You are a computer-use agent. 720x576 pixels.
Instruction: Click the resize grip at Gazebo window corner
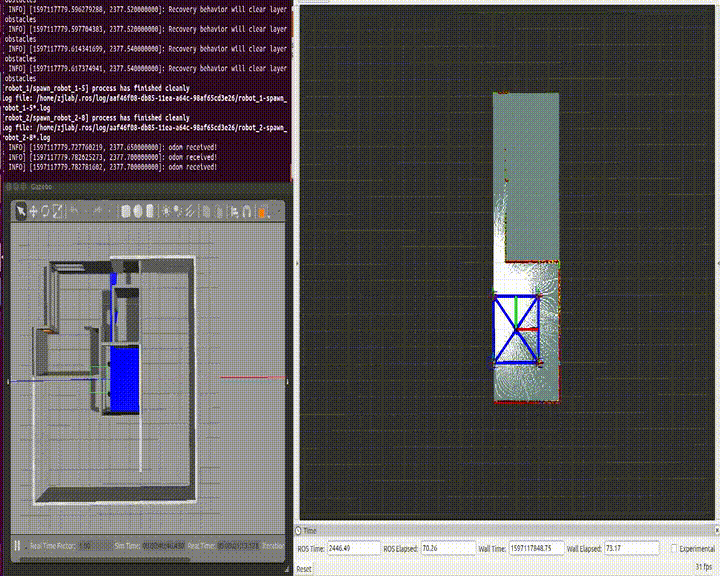tap(287, 570)
